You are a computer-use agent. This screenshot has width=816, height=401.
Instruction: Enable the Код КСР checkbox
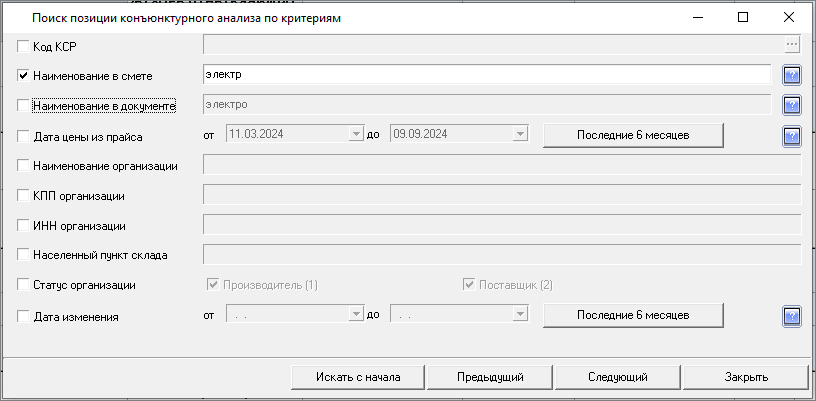(24, 45)
